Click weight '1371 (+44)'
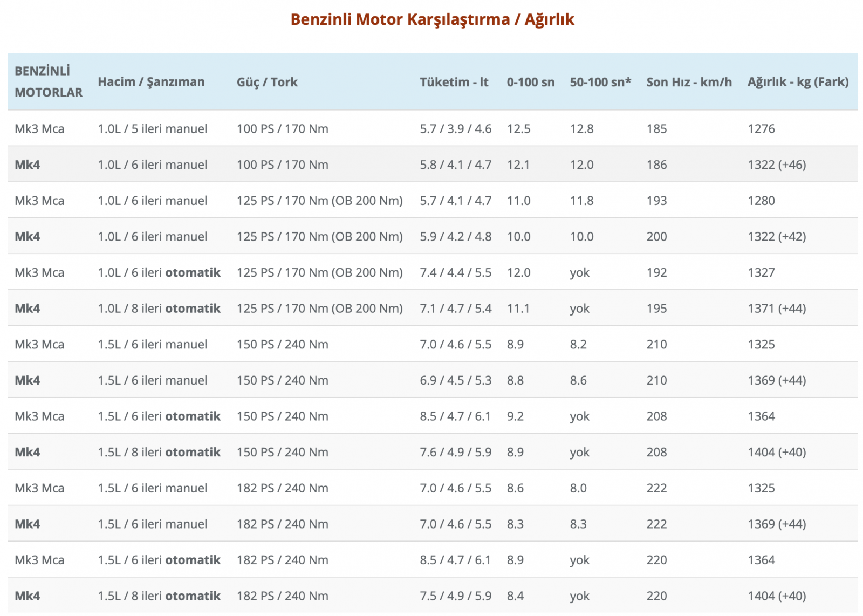The height and width of the screenshot is (616, 863). pos(777,309)
